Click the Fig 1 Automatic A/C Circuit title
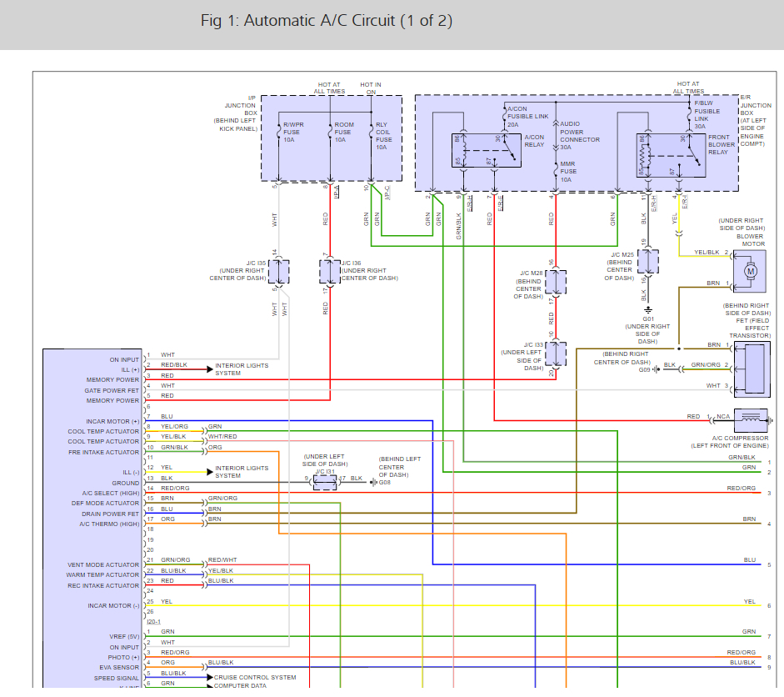The height and width of the screenshot is (697, 784). pos(327,21)
